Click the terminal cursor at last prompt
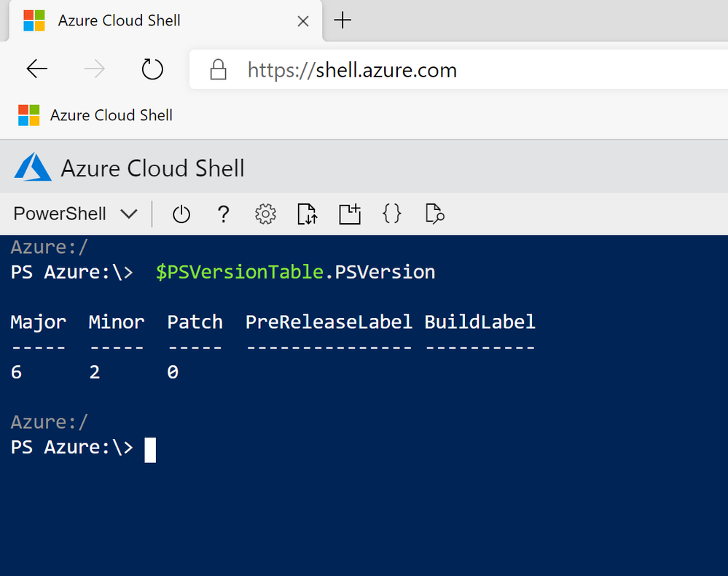728x576 pixels. click(x=150, y=450)
